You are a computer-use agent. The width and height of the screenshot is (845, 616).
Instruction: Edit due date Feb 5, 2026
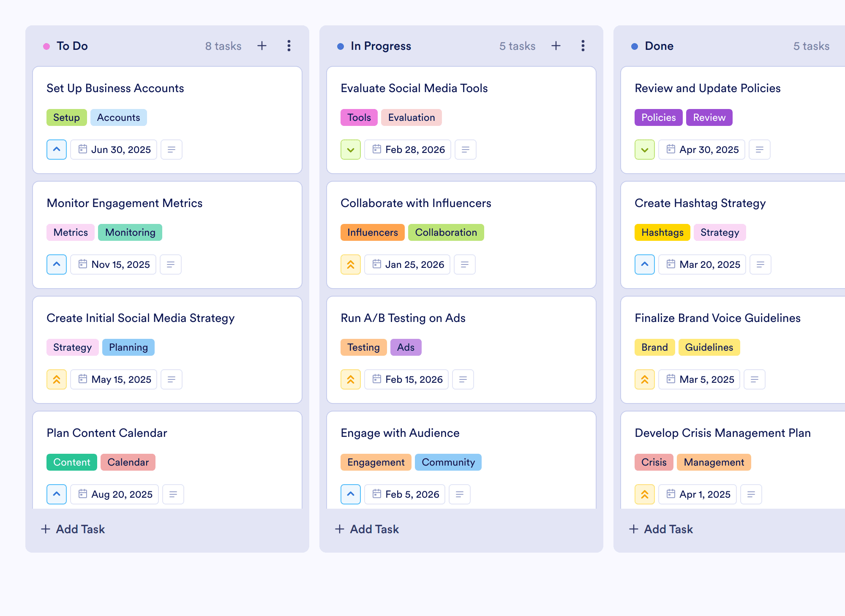405,494
